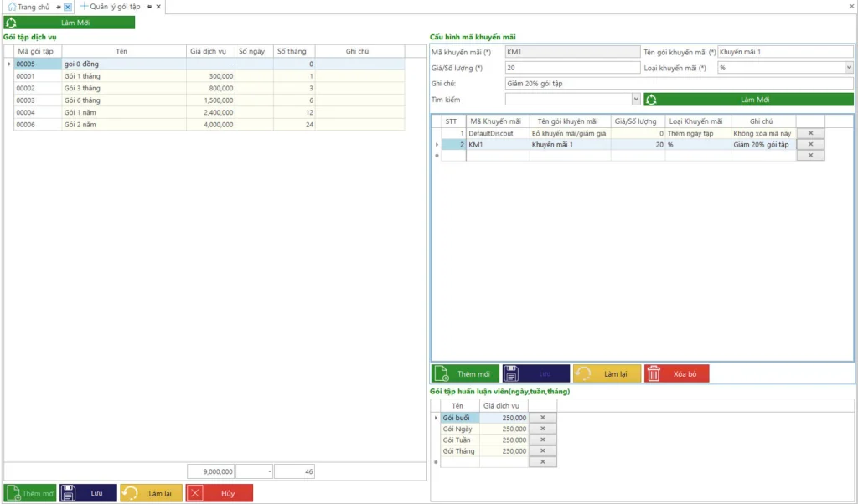
Task: Focus the Mã khuyến mãi field
Action: (x=572, y=52)
